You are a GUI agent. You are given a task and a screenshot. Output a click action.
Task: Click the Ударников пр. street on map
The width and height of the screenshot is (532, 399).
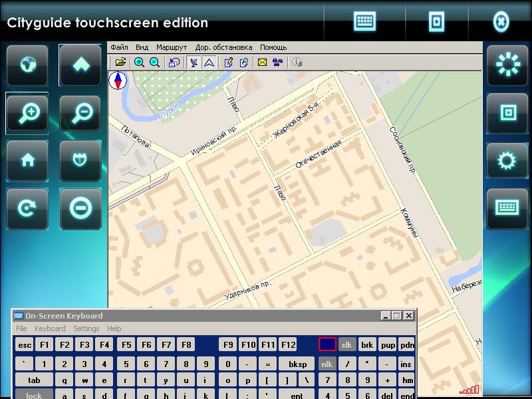pos(247,289)
